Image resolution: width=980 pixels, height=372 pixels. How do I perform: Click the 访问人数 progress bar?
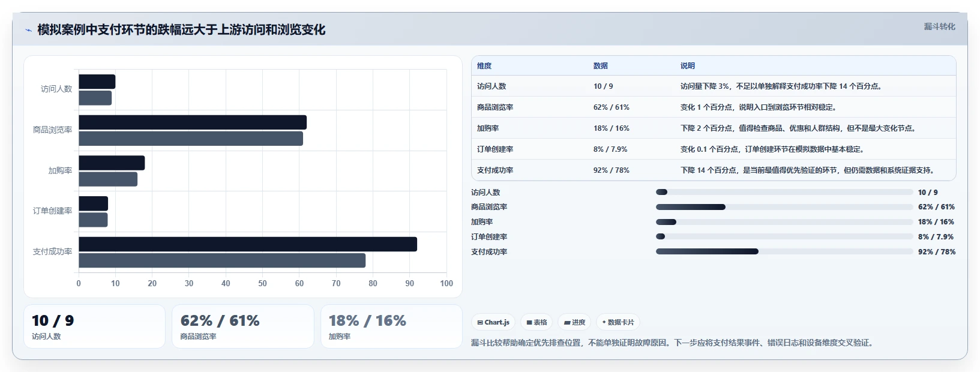tap(784, 192)
